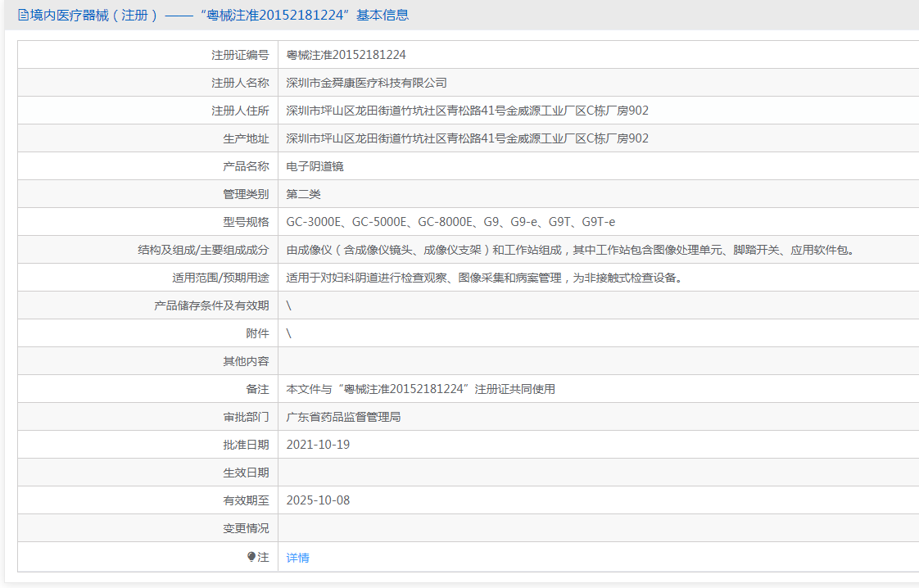Click the 备注 label
This screenshot has width=919, height=588.
coord(257,389)
